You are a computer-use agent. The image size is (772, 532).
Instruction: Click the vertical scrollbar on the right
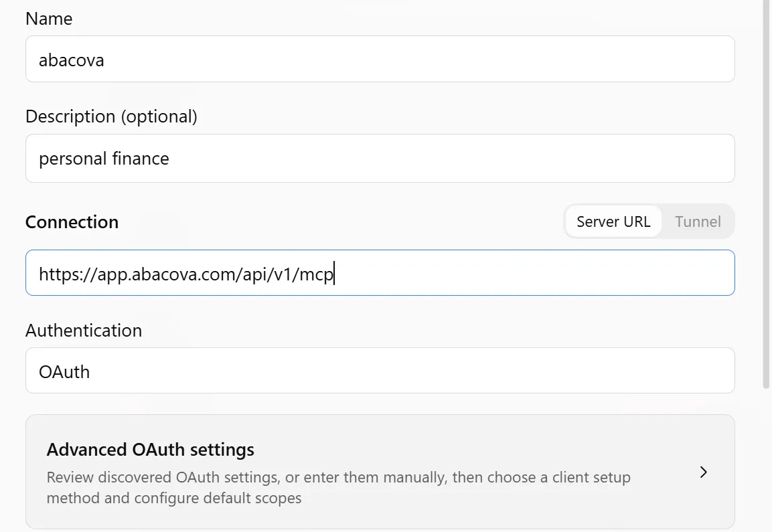766,194
